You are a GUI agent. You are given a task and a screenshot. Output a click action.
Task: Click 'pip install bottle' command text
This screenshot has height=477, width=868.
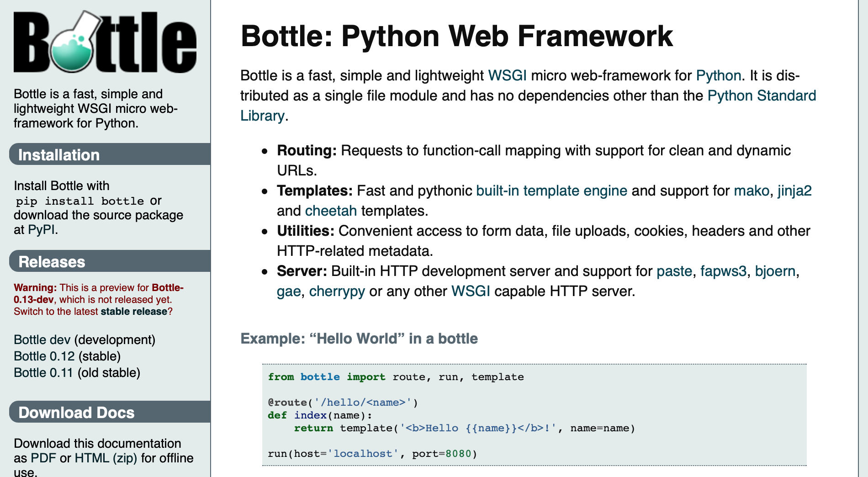tap(80, 201)
